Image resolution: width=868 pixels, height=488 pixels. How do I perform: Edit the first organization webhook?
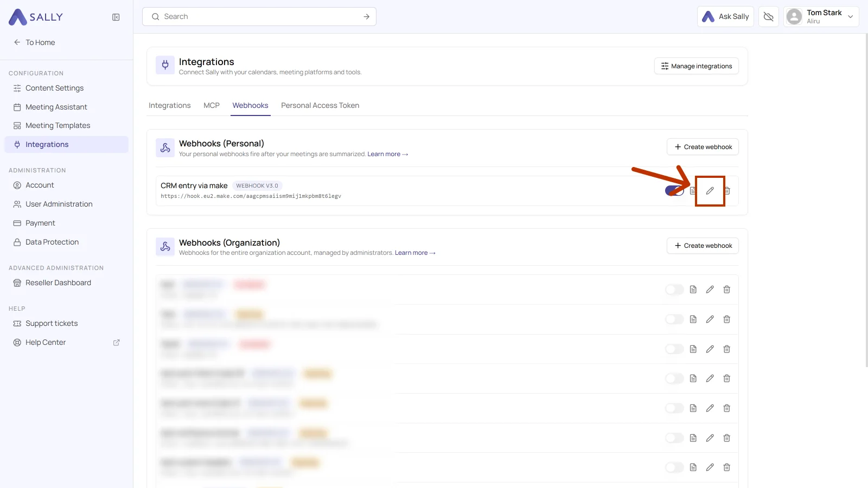tap(710, 290)
